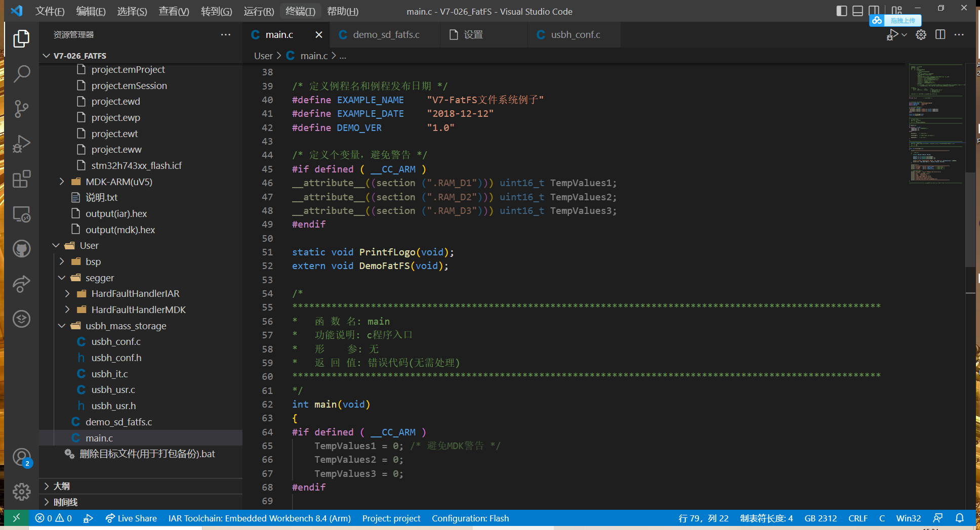Switch to the usbh_conf.c tab
The height and width of the screenshot is (530, 980).
coord(575,34)
